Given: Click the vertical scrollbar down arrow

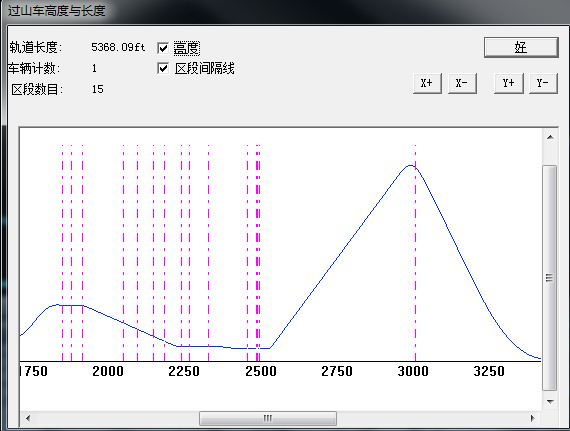Looking at the screenshot, I should 550,402.
